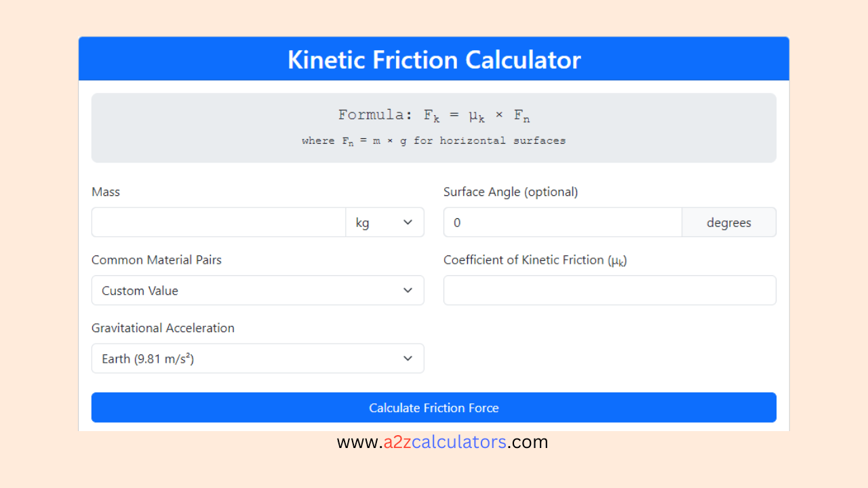Click the degrees unit label
Image resolution: width=868 pixels, height=488 pixels.
pyautogui.click(x=729, y=222)
